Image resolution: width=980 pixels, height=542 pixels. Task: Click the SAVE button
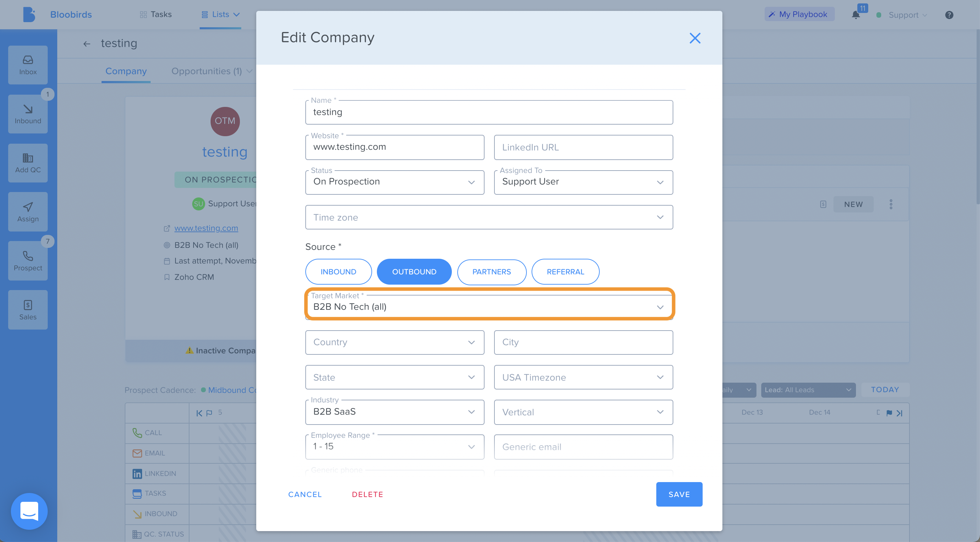(x=679, y=494)
